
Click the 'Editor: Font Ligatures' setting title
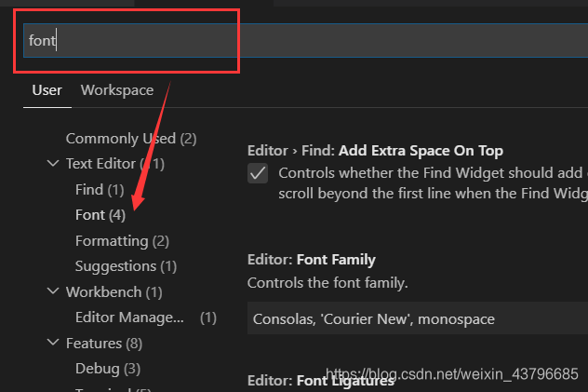[321, 381]
